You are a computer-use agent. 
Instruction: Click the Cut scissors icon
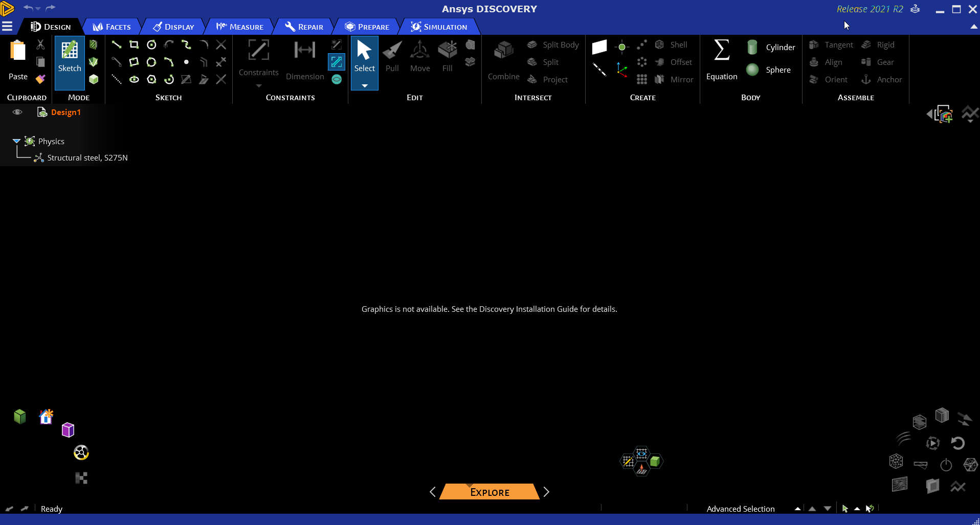point(40,44)
